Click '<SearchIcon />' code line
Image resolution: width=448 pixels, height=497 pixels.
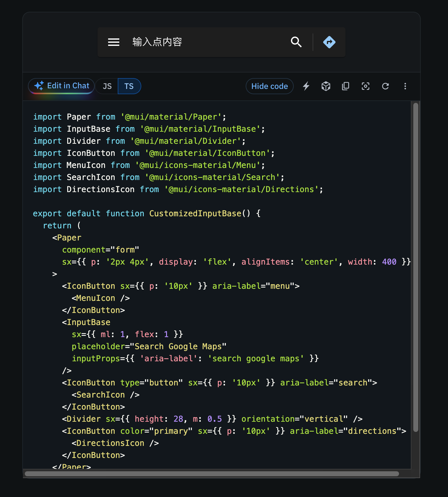(x=106, y=395)
